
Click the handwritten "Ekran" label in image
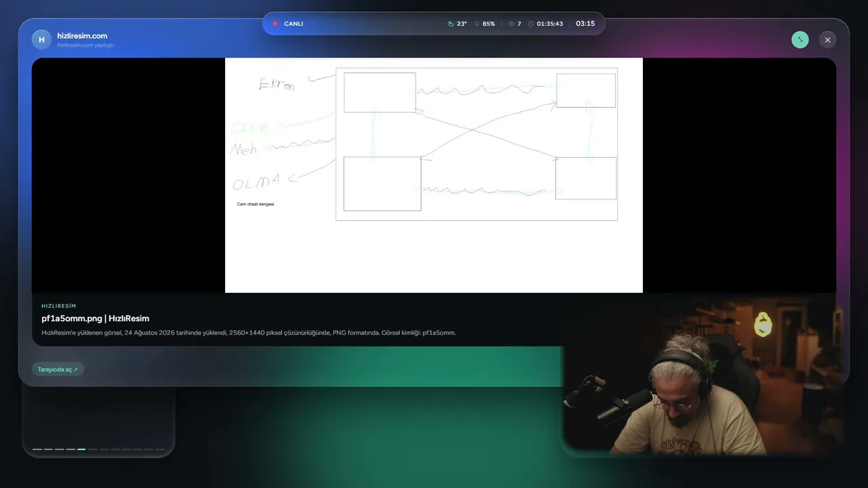click(x=277, y=85)
